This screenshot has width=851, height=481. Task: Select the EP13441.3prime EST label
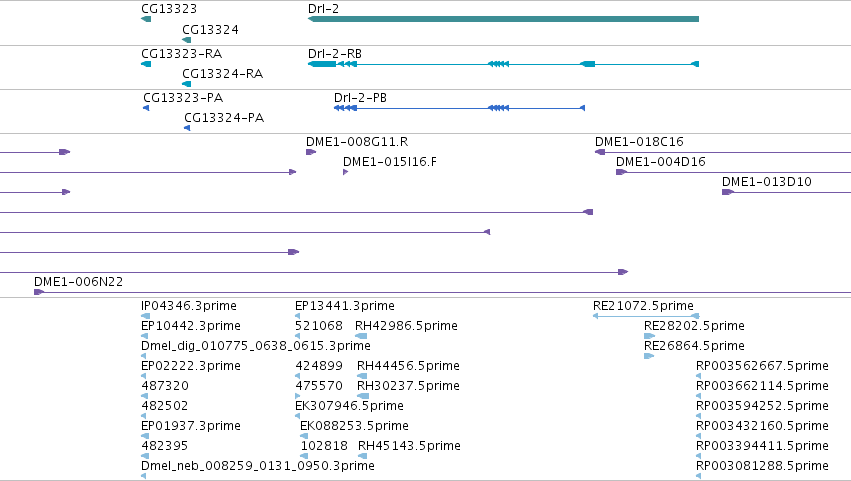click(345, 306)
